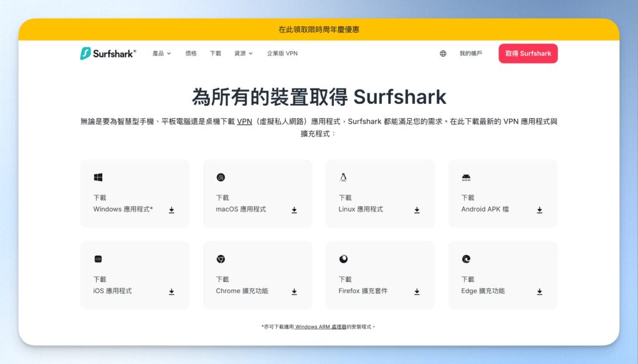Click the Chrome logo icon
The width and height of the screenshot is (638, 364).
(x=221, y=259)
